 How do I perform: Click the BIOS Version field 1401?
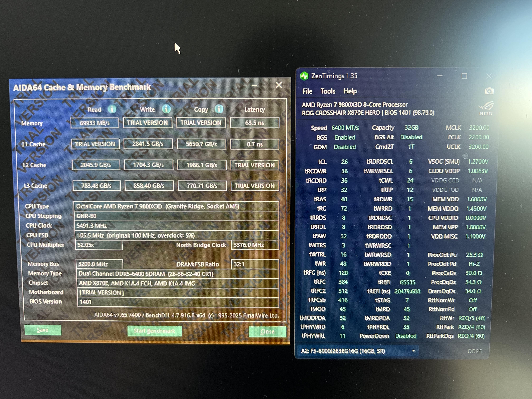coord(178,302)
